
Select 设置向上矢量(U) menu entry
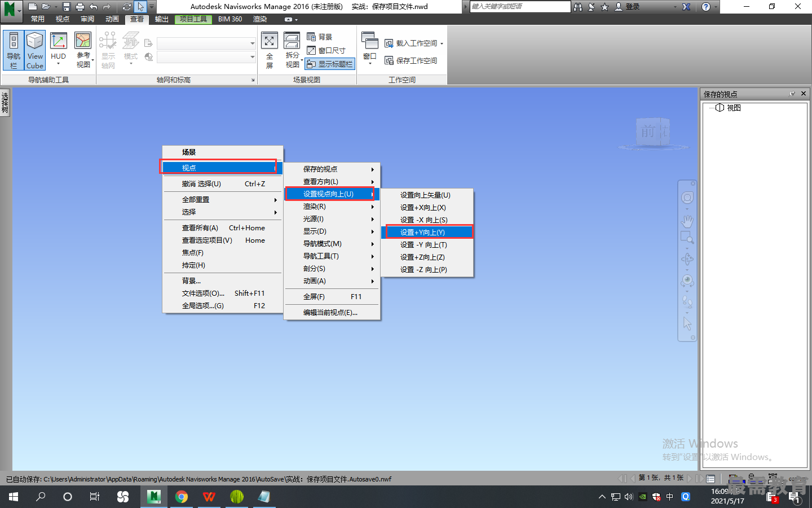pos(427,195)
